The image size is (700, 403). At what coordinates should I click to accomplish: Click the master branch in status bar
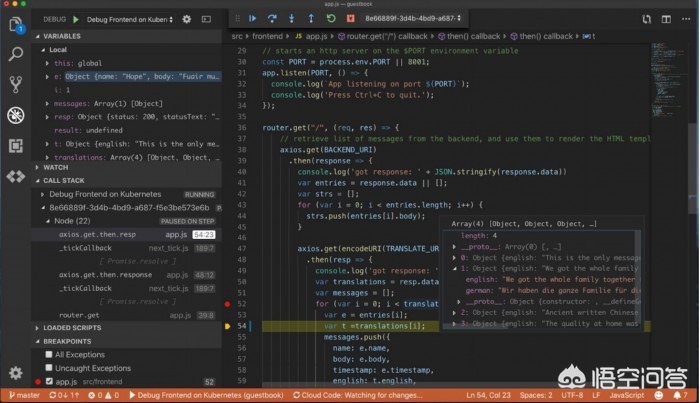pyautogui.click(x=27, y=396)
